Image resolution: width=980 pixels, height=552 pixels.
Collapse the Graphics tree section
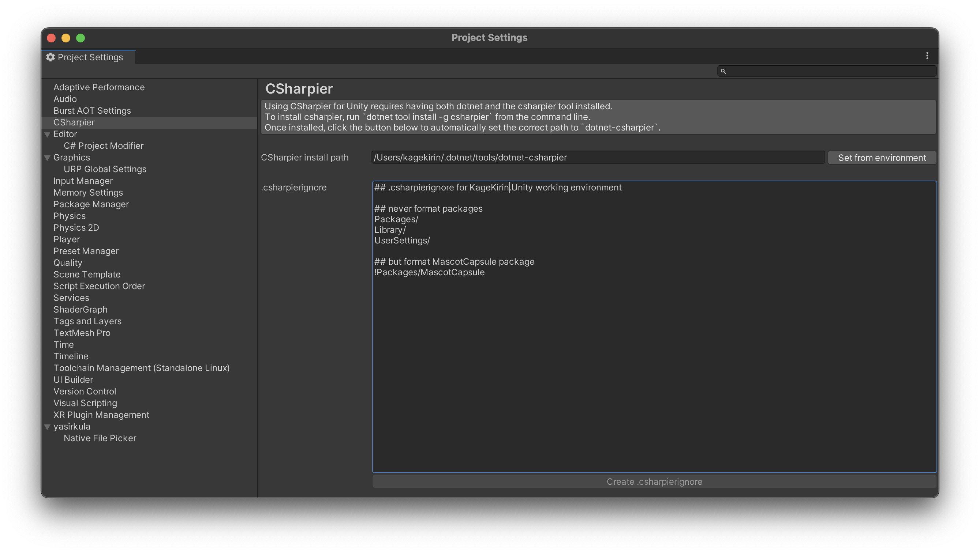click(x=48, y=158)
